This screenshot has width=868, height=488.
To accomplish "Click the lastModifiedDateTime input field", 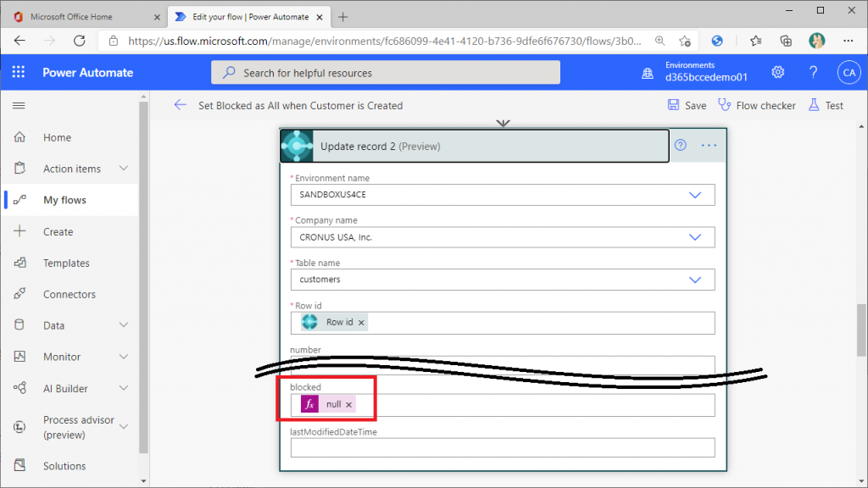I will 503,447.
